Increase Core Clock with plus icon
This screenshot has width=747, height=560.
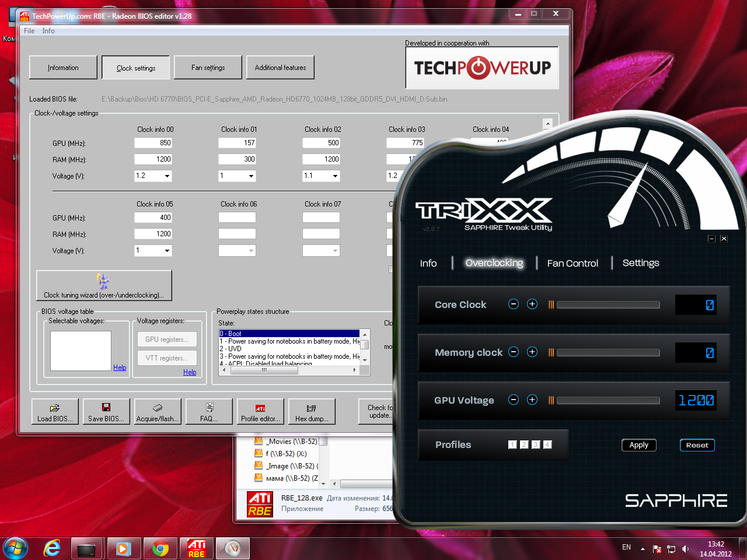[x=532, y=304]
